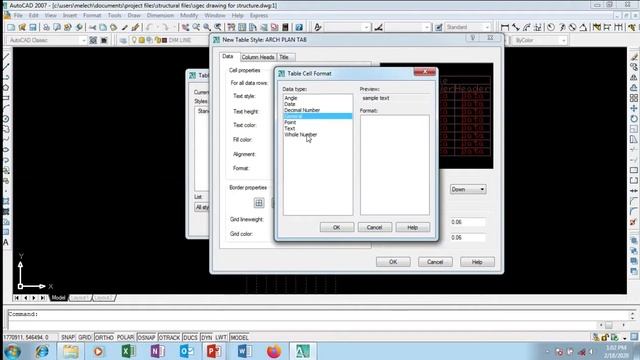The height and width of the screenshot is (360, 640).
Task: Open Firefox from the taskbar
Action: [274, 351]
